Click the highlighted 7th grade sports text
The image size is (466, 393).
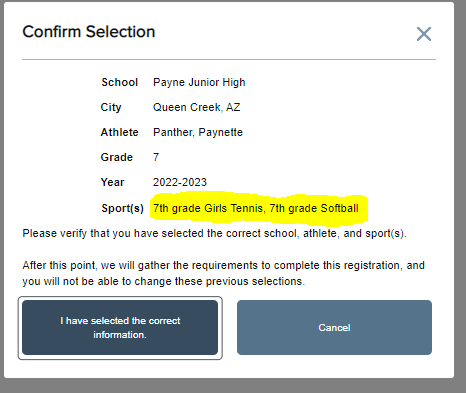[x=256, y=208]
